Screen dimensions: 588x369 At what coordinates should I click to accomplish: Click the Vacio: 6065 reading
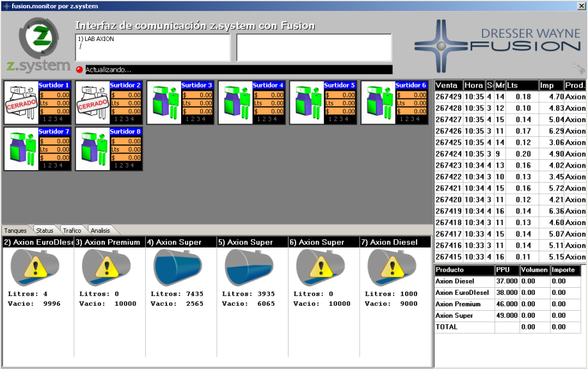tap(248, 304)
